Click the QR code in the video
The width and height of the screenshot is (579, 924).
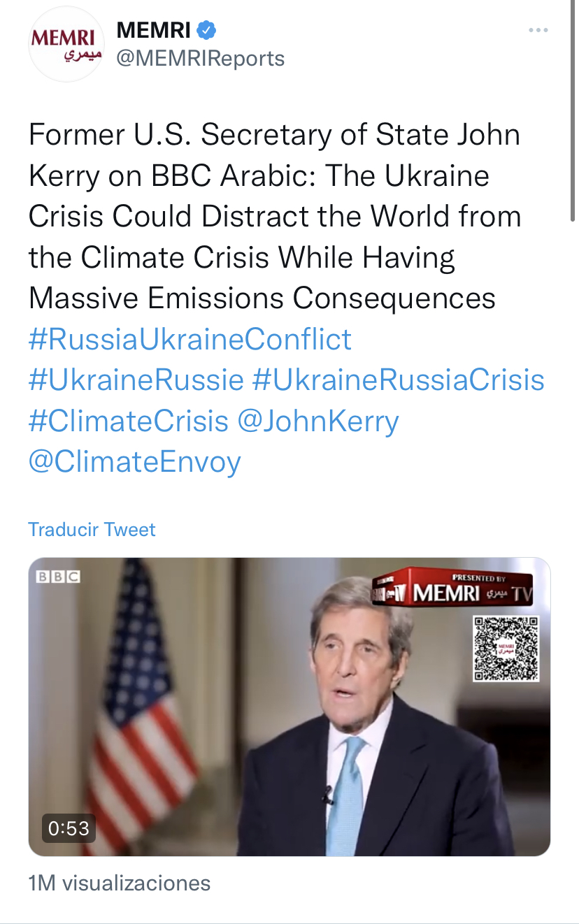pos(506,648)
